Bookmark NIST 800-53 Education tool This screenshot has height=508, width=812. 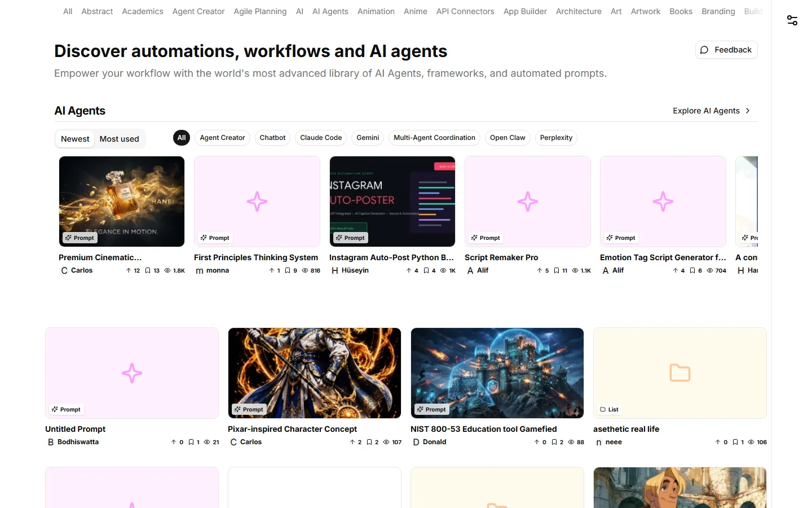click(x=554, y=442)
